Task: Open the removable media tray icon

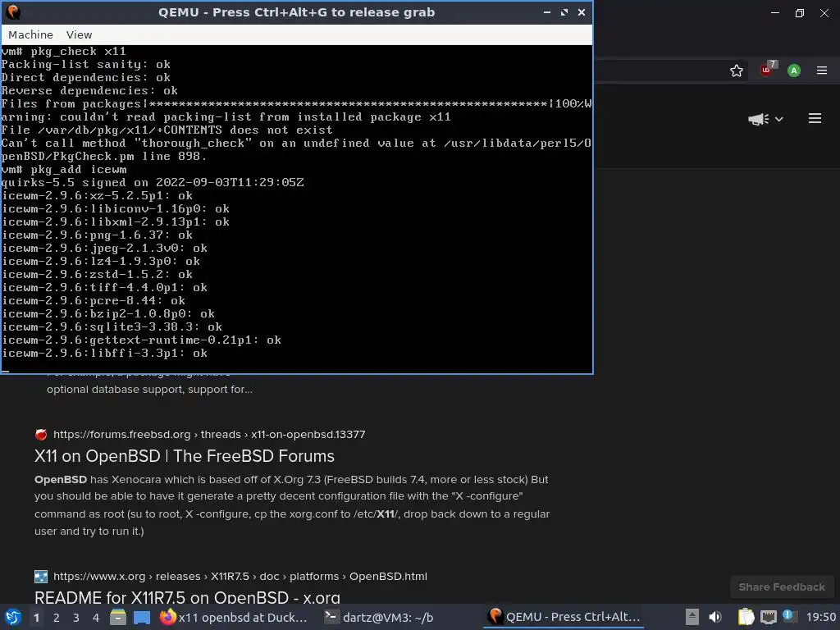Action: 692,617
